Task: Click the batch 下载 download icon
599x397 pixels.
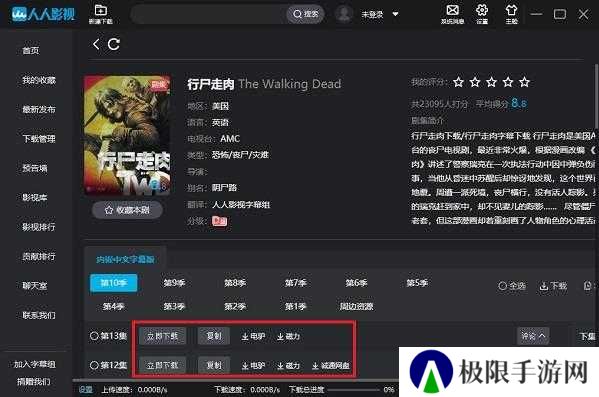Action: coord(553,286)
